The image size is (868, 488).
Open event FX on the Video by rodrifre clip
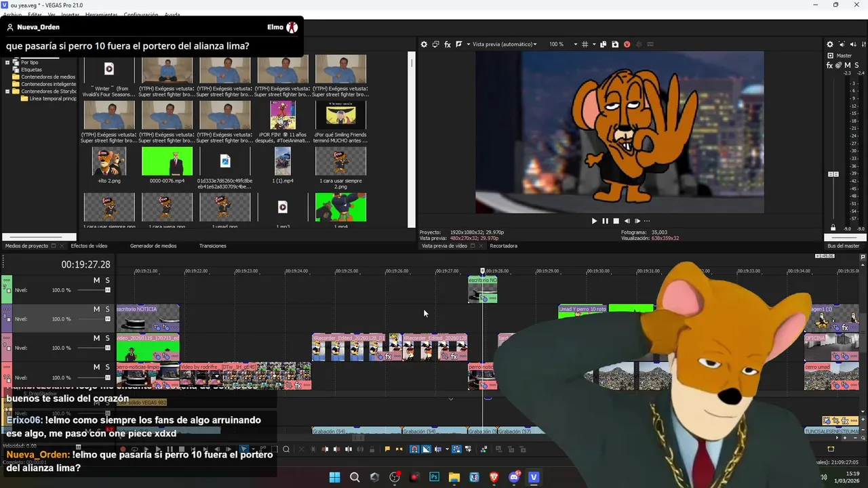(298, 385)
